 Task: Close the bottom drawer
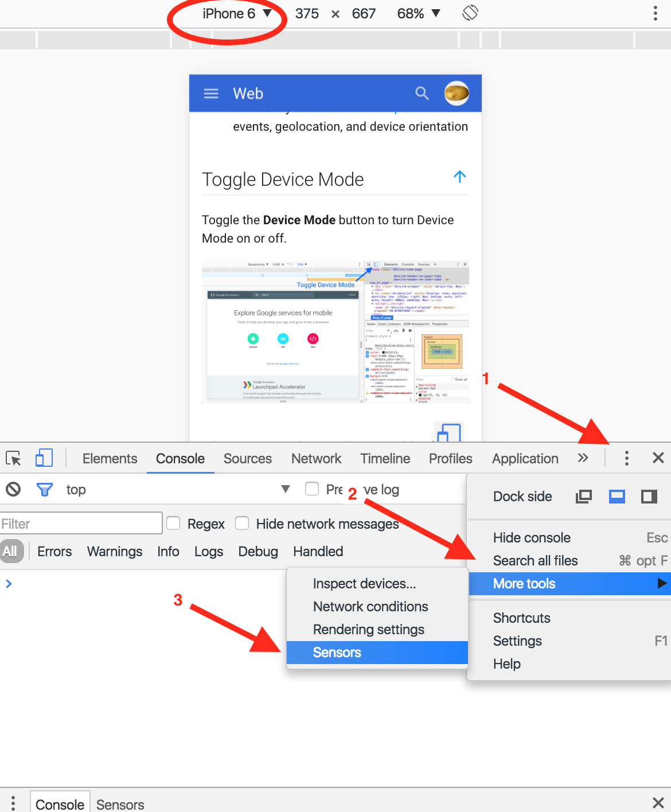(x=658, y=803)
